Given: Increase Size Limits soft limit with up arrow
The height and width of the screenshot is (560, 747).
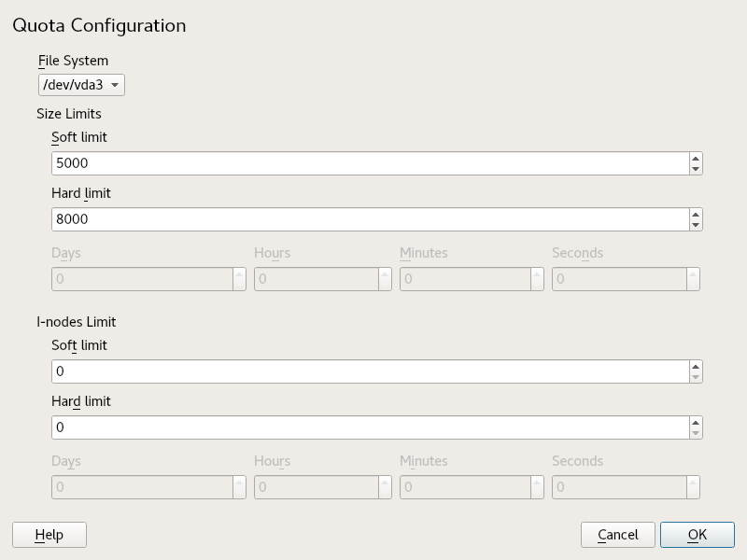Looking at the screenshot, I should click(696, 159).
